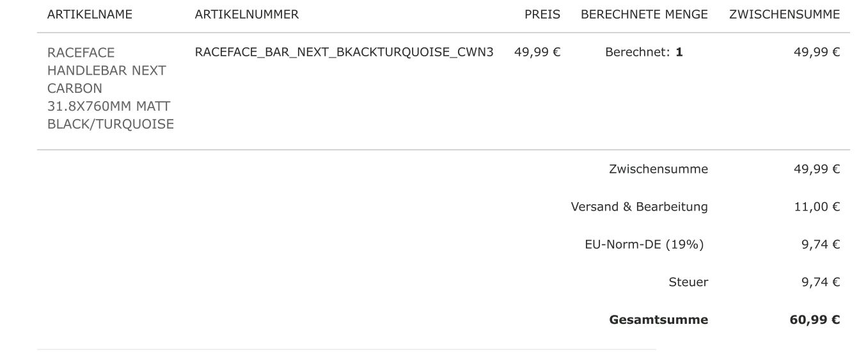
Task: Open the Raceface Handlebar Next Carbon product name
Action: (110, 88)
